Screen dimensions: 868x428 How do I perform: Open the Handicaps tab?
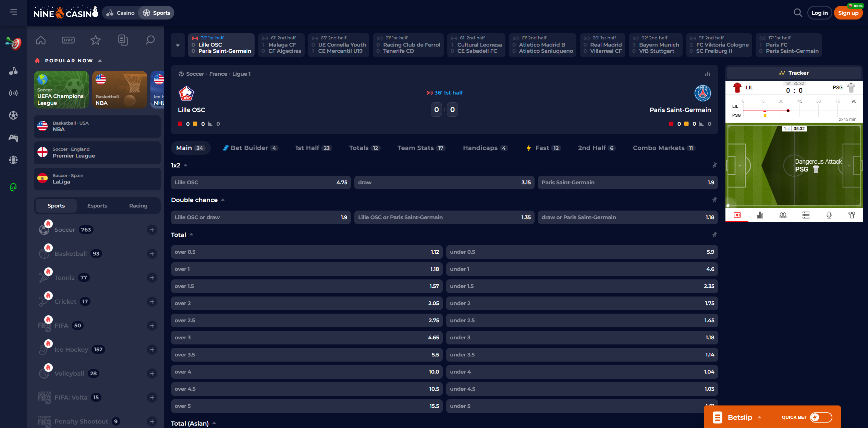pyautogui.click(x=485, y=148)
